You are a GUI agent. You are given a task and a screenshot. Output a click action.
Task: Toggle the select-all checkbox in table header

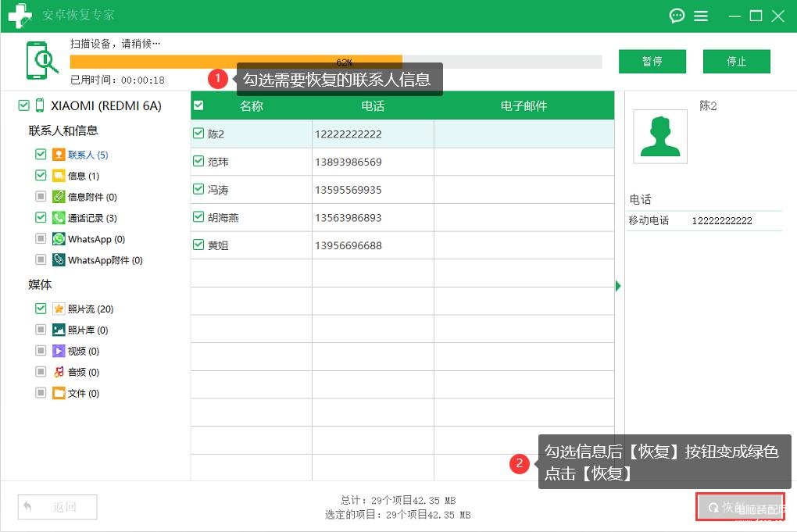[x=198, y=105]
